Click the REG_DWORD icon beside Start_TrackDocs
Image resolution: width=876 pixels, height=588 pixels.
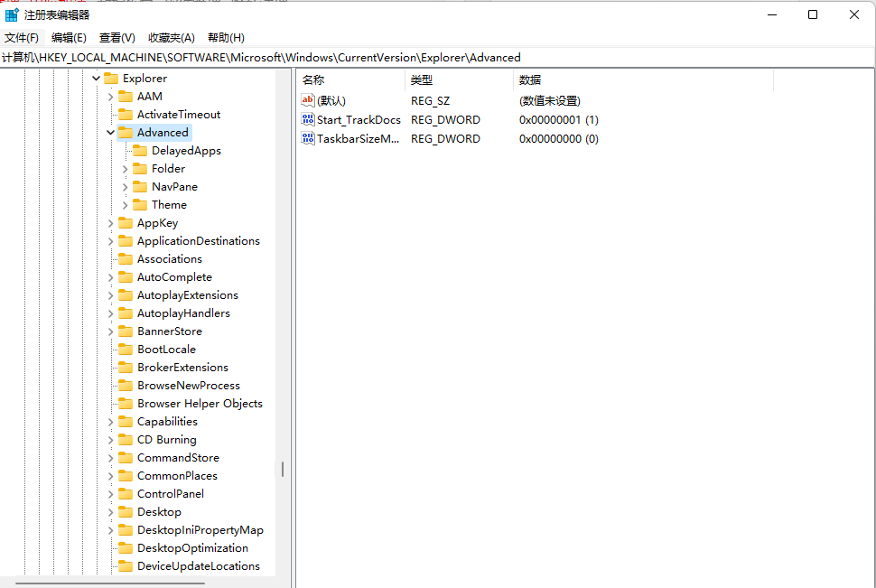coord(307,119)
